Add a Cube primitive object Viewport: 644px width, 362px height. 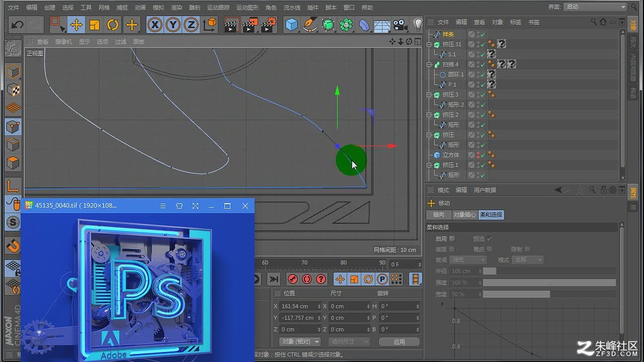[292, 25]
